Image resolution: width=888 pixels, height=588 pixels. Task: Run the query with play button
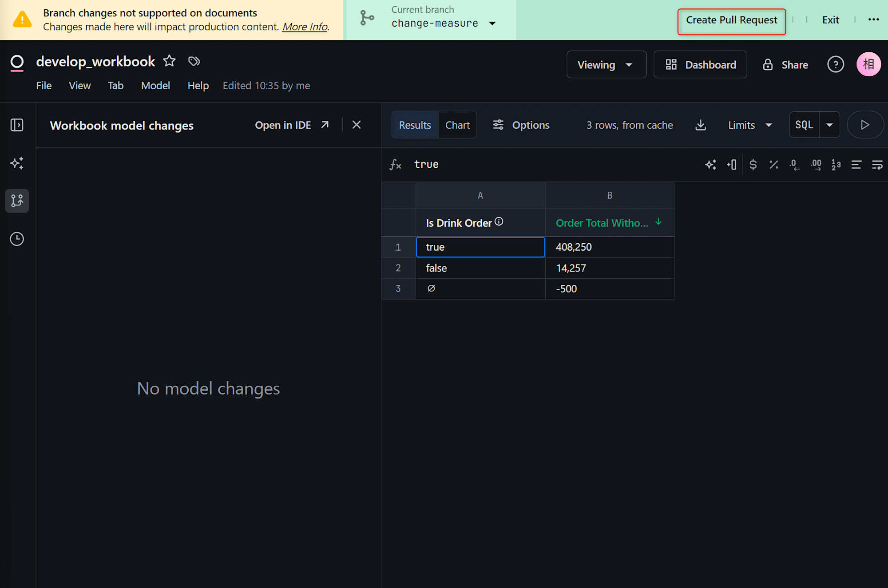(864, 125)
